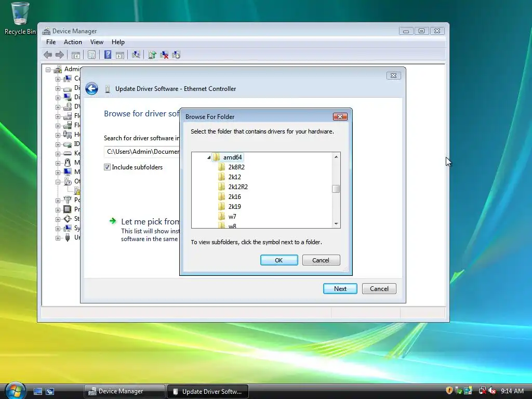The width and height of the screenshot is (532, 399).
Task: Click the folder list scroll down arrow
Action: click(x=336, y=223)
